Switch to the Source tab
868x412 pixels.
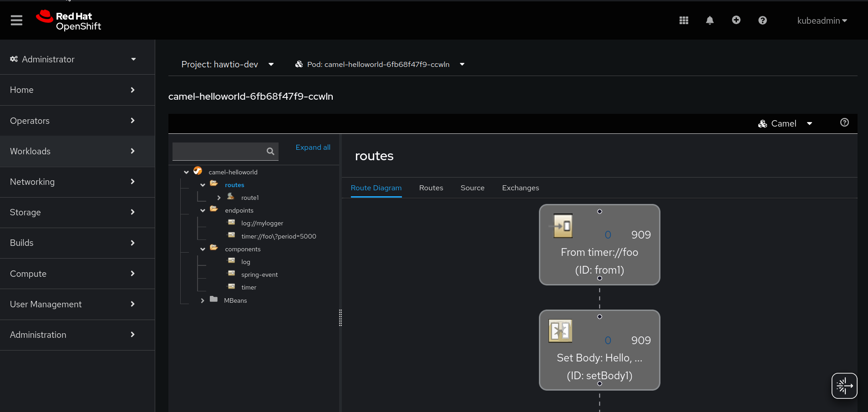click(x=472, y=188)
